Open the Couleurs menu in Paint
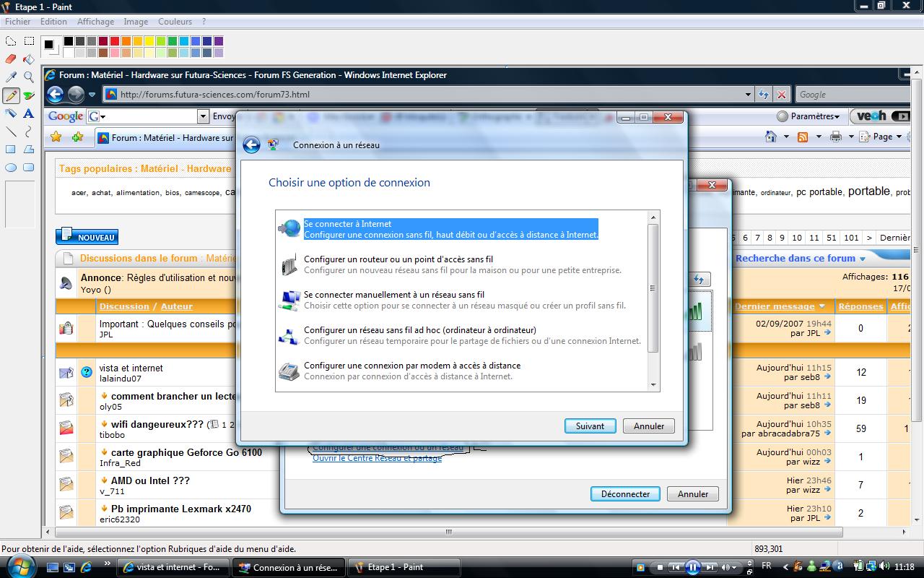 point(175,22)
